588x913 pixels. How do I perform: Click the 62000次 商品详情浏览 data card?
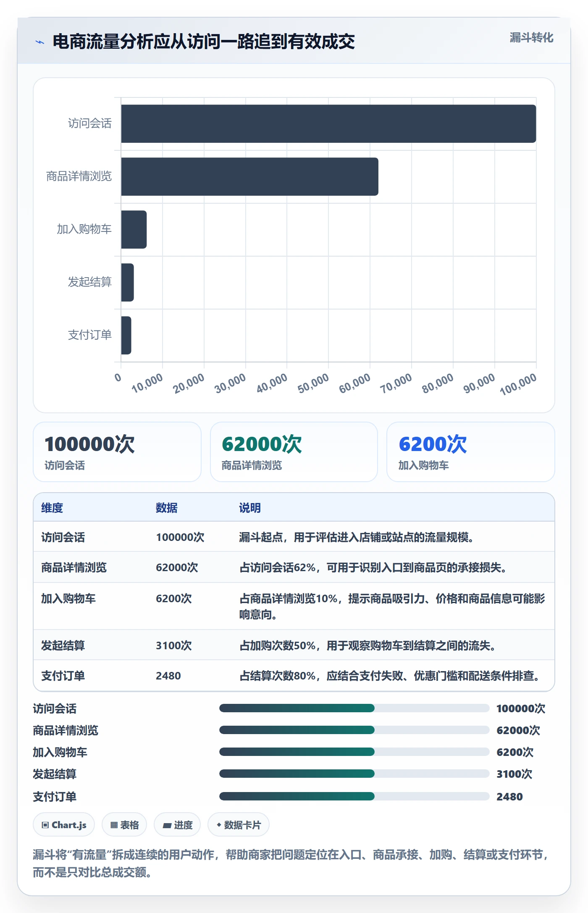click(294, 452)
